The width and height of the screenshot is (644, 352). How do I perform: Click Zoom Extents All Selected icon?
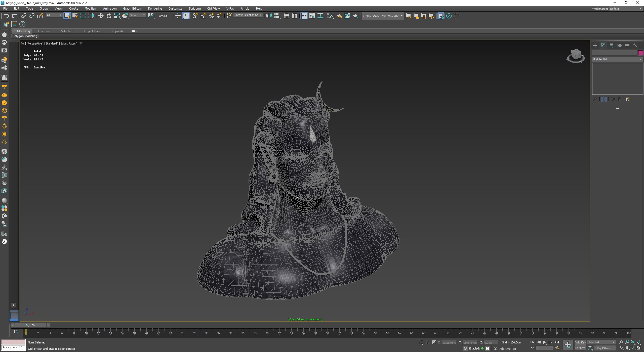click(x=639, y=342)
